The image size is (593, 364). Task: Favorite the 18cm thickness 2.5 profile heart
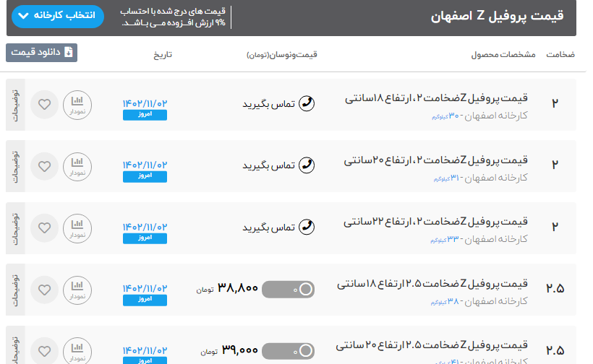point(45,290)
